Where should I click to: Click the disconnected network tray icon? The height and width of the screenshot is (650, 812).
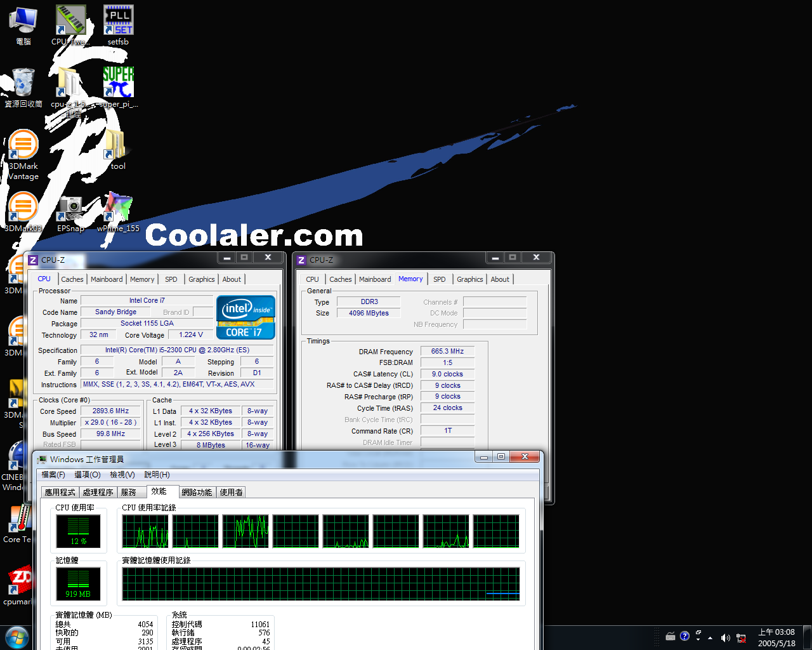point(741,638)
